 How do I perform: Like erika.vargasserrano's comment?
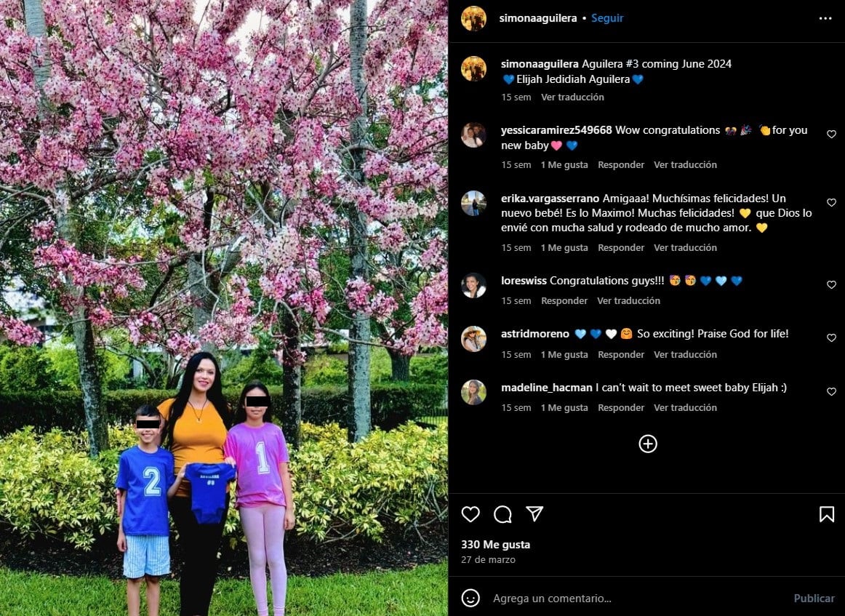coord(831,203)
